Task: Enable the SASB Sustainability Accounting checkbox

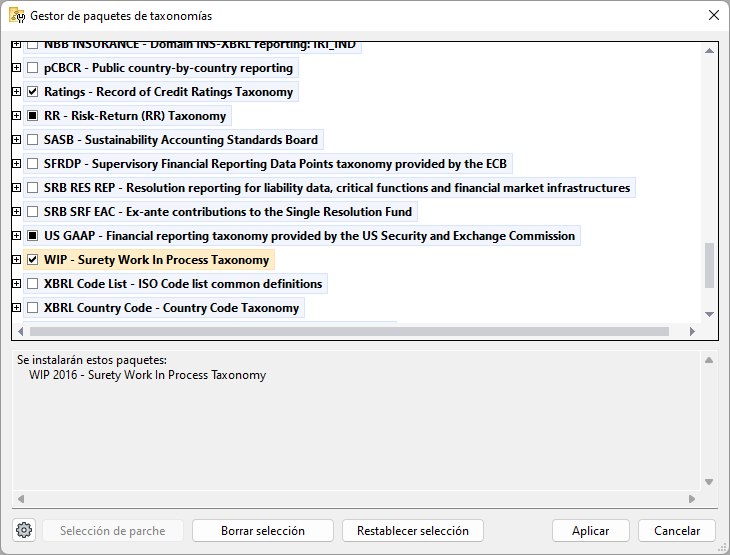Action: click(x=33, y=140)
